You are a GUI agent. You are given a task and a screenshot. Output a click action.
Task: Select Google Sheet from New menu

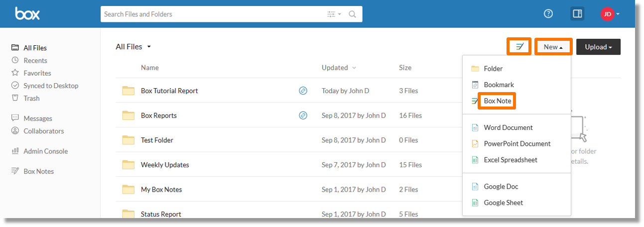[x=503, y=203]
